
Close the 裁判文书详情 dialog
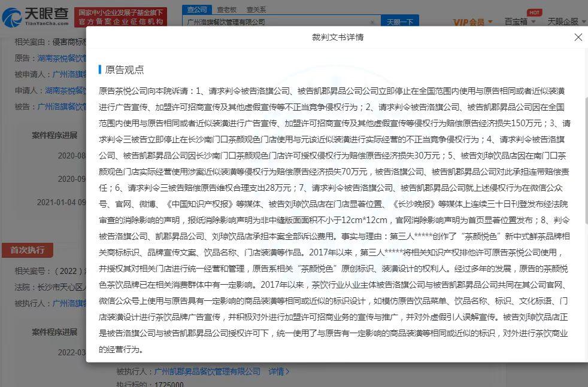tap(578, 37)
